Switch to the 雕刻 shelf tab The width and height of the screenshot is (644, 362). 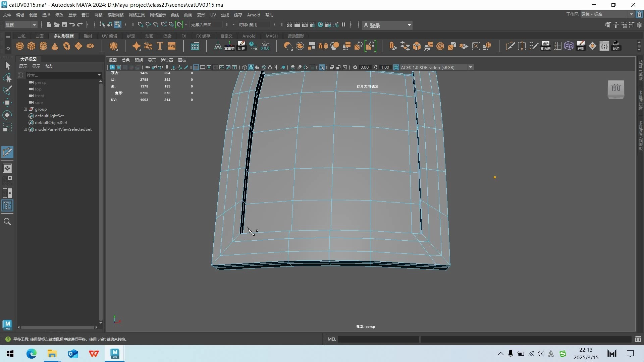click(x=88, y=36)
